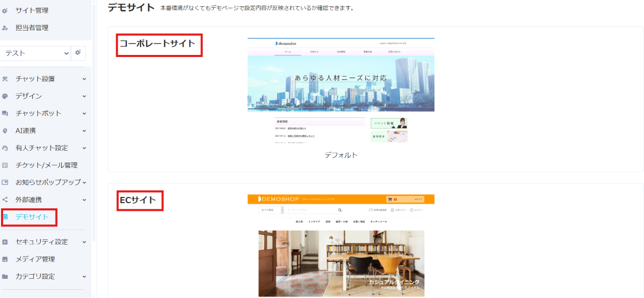This screenshot has width=644, height=298.
Task: Click the メディア管理 image icon
Action: pyautogui.click(x=5, y=259)
